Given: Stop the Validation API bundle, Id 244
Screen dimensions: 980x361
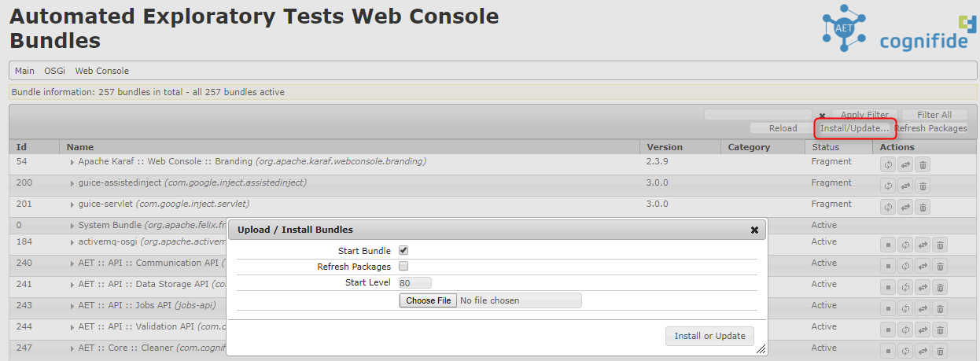Looking at the screenshot, I should click(x=888, y=330).
